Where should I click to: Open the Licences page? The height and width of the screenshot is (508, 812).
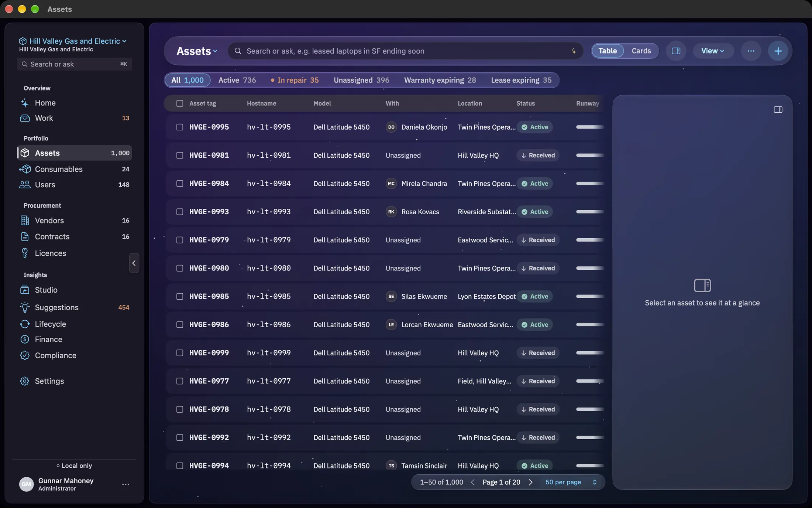(x=74, y=253)
